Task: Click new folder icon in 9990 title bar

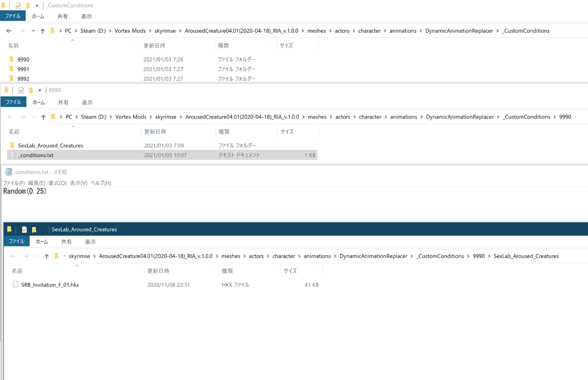Action: pyautogui.click(x=31, y=90)
